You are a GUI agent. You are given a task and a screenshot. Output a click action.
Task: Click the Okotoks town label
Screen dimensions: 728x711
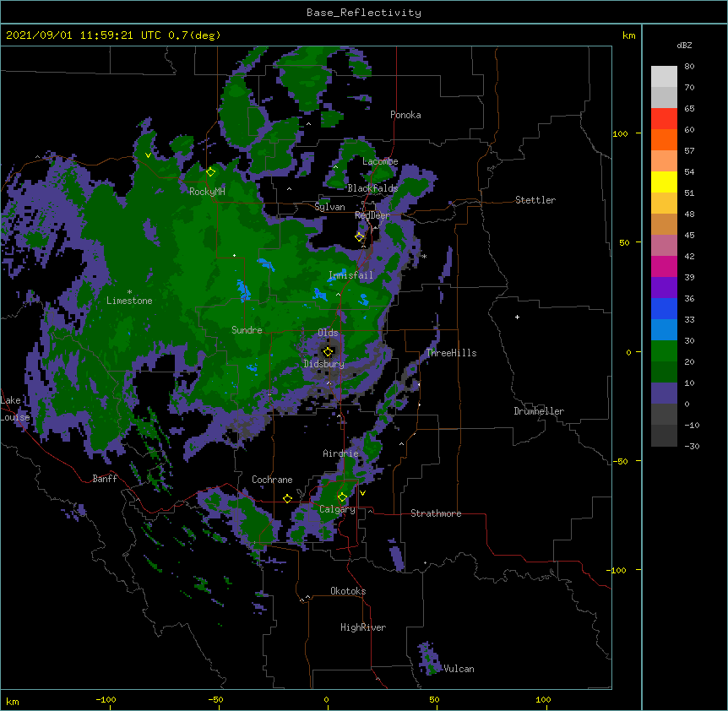[348, 591]
